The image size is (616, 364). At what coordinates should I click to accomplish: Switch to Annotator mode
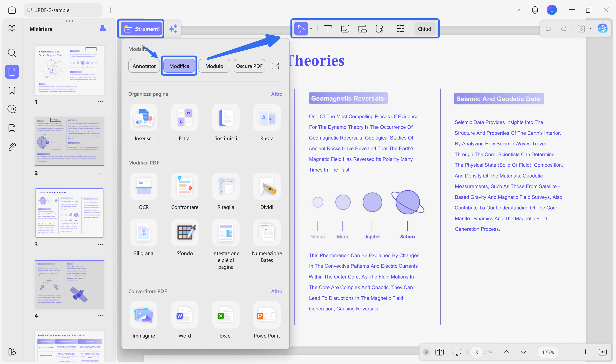coord(144,66)
